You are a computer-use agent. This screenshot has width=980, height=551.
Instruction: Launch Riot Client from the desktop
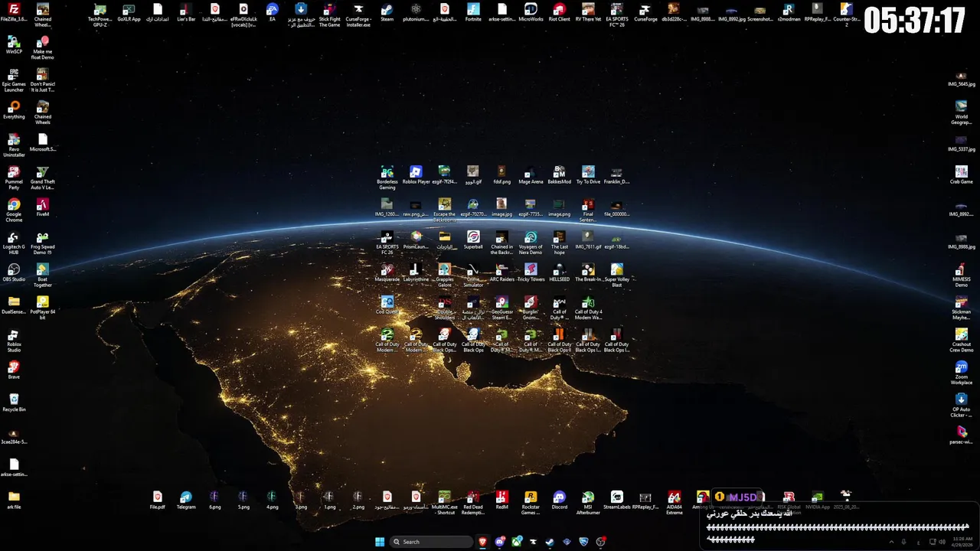tap(559, 12)
